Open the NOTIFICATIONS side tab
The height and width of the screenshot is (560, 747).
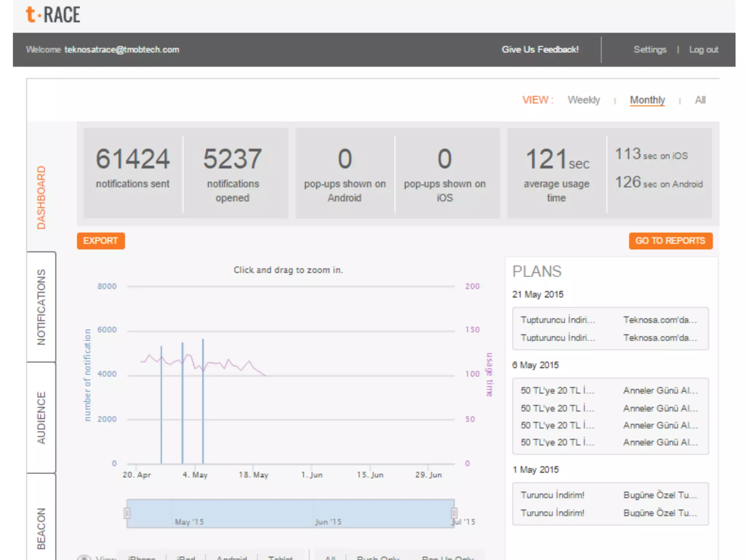pos(41,307)
